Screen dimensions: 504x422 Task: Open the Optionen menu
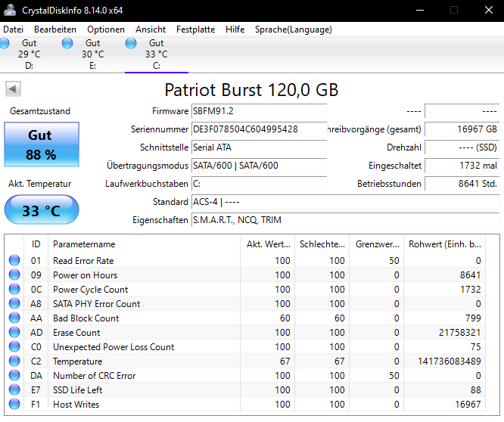tap(106, 29)
